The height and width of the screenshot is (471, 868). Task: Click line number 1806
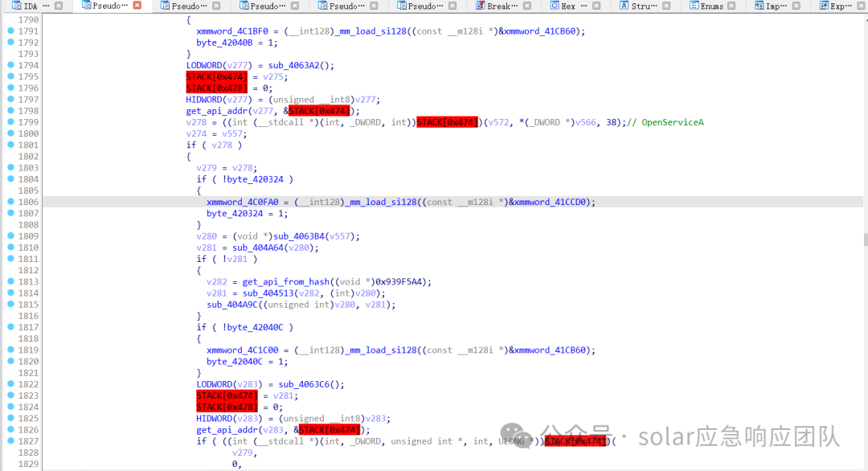point(28,202)
